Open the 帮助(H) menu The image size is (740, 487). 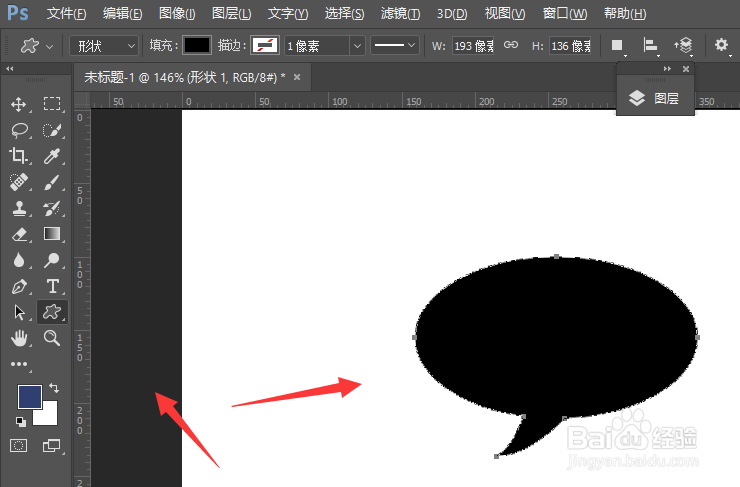click(625, 14)
